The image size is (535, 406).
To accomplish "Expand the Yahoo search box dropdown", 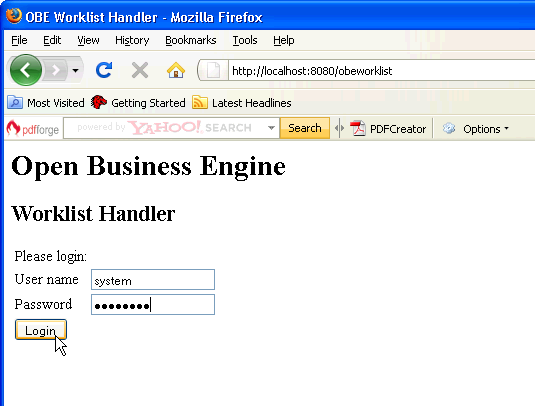I will click(x=271, y=128).
